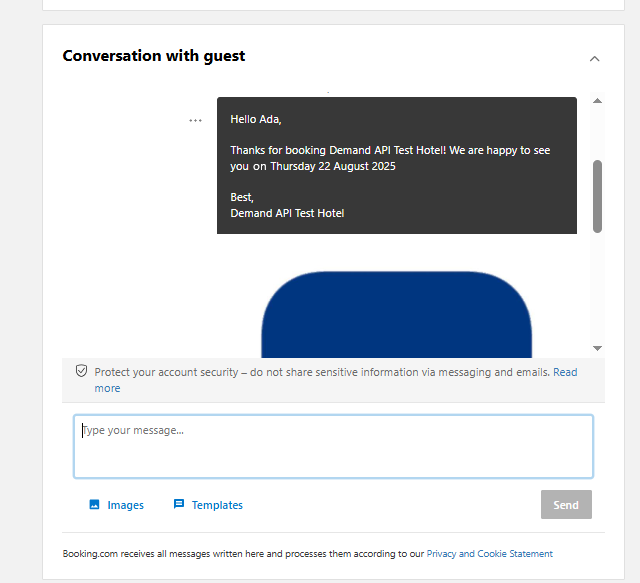Click the scroll up arrow in conversation
Screen dimensions: 640x583
597,101
